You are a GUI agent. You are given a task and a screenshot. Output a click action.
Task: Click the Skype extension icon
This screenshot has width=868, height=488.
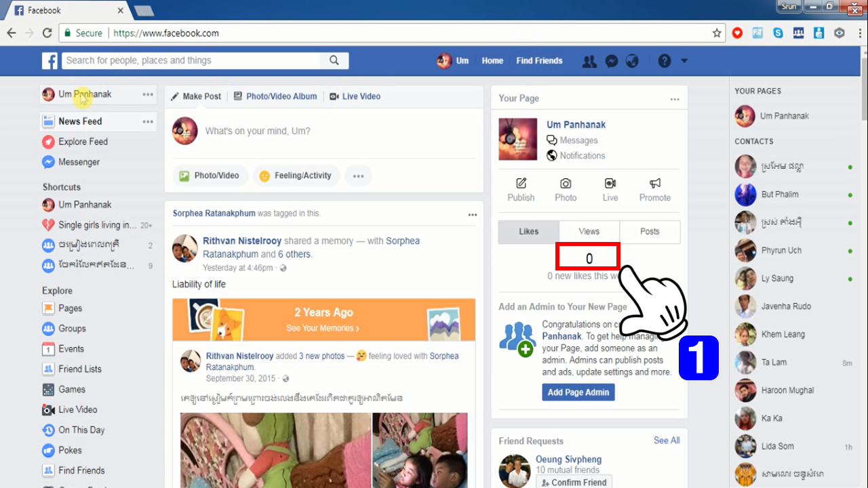point(778,33)
